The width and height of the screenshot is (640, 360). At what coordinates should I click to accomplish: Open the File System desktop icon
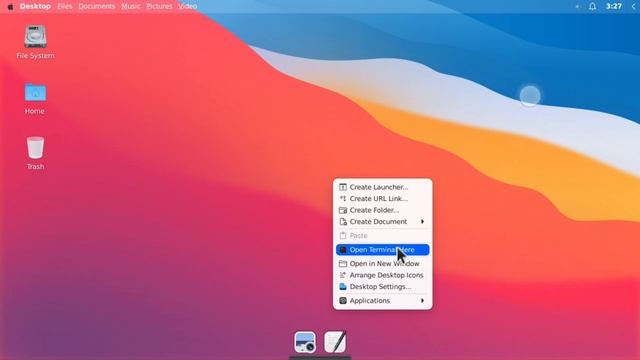(35, 37)
